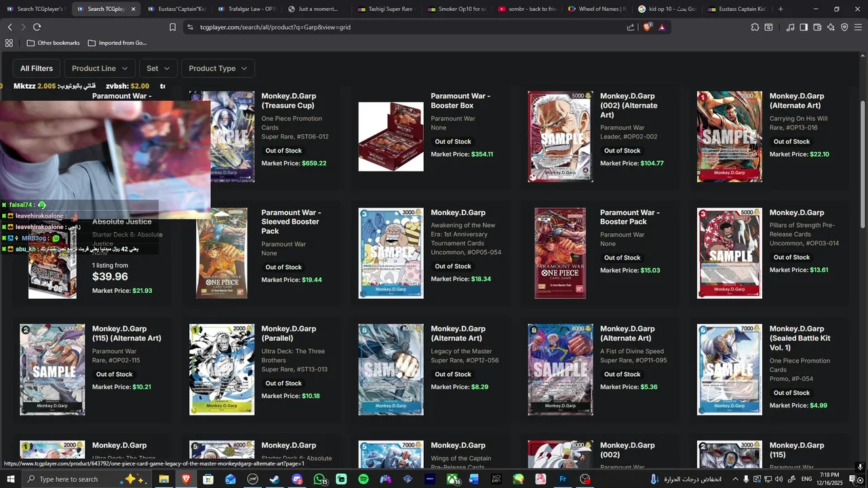Open Monkey.D.Garp (Treasure Cup) listing
Image resolution: width=868 pixels, height=488 pixels.
[289, 101]
